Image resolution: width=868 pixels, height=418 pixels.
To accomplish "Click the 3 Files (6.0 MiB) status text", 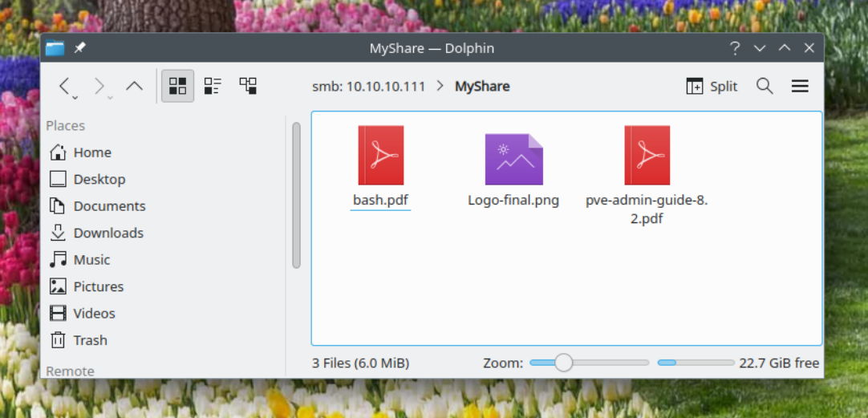I will (x=360, y=363).
